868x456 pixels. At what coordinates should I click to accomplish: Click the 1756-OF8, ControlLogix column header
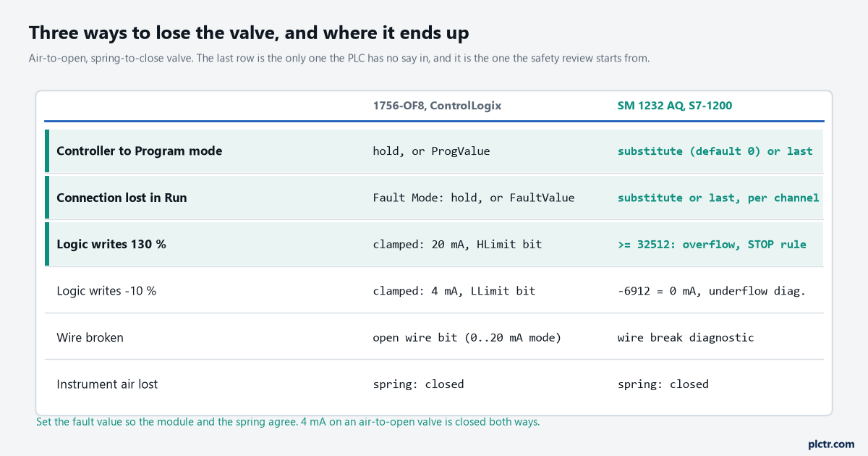tap(437, 106)
